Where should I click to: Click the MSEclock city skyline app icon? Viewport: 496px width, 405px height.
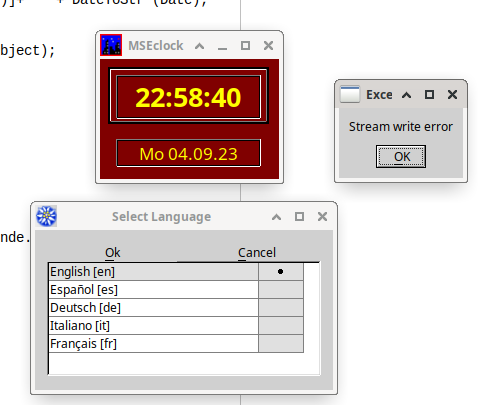pyautogui.click(x=111, y=45)
